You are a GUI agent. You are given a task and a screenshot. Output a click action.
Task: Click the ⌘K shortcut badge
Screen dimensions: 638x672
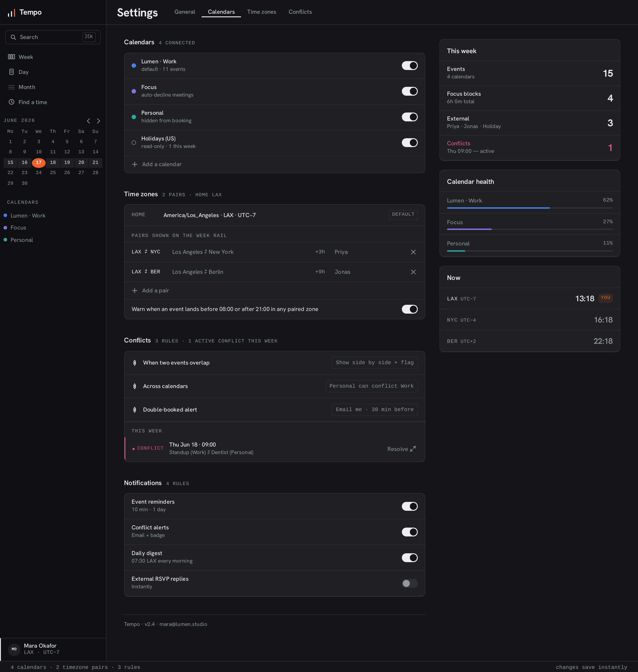[x=89, y=37]
